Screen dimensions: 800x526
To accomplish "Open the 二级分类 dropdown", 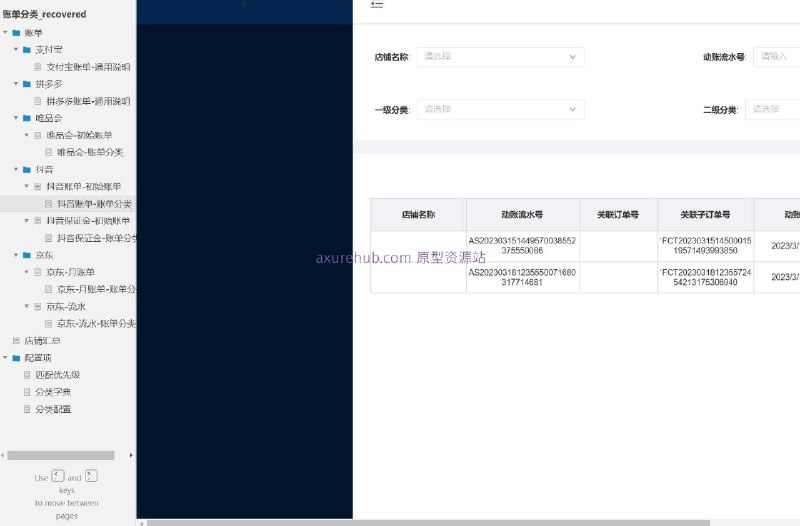I will coord(772,109).
